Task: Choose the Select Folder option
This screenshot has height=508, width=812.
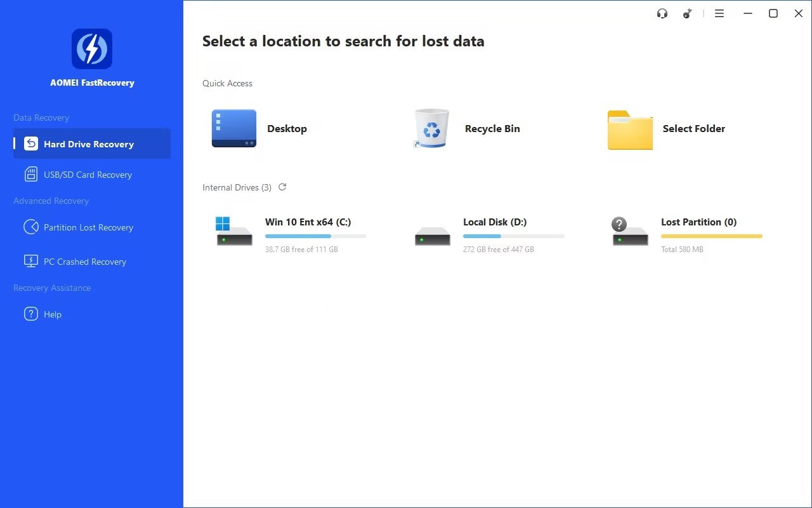Action: (x=629, y=130)
